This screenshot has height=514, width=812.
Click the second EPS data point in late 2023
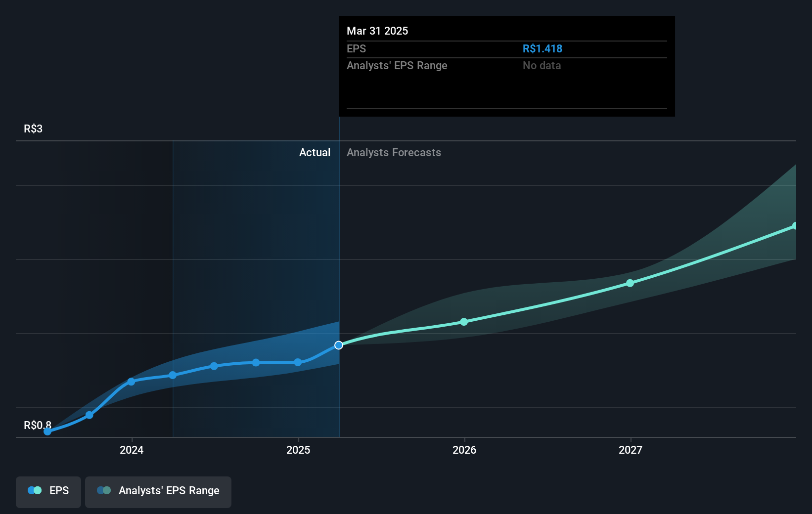click(90, 415)
